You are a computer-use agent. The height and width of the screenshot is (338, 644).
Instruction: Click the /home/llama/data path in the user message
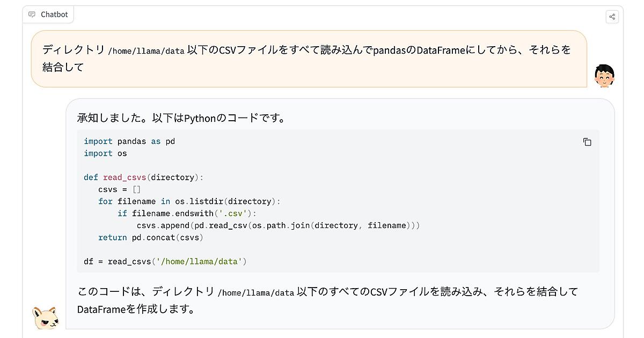(x=146, y=52)
